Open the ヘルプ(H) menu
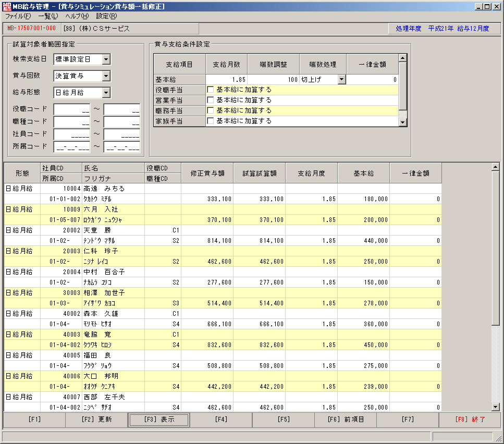This screenshot has height=444, width=504. click(x=77, y=16)
